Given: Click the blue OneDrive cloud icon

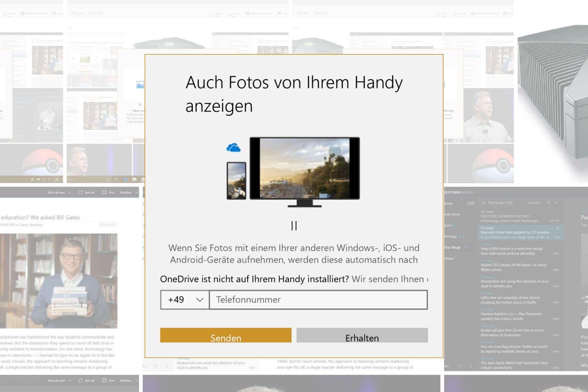Looking at the screenshot, I should (x=234, y=148).
